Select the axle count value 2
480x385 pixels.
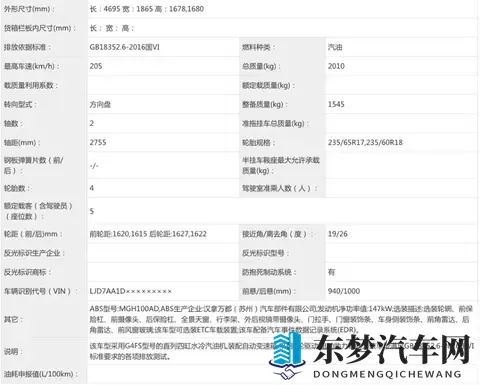click(x=92, y=123)
